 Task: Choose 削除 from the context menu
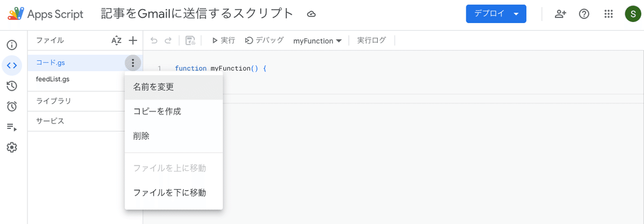(x=141, y=136)
